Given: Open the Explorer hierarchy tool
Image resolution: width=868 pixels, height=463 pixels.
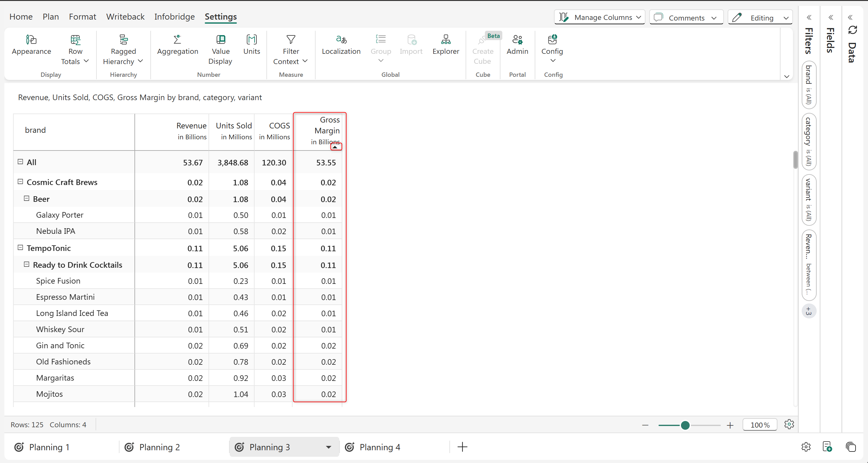Looking at the screenshot, I should (445, 40).
